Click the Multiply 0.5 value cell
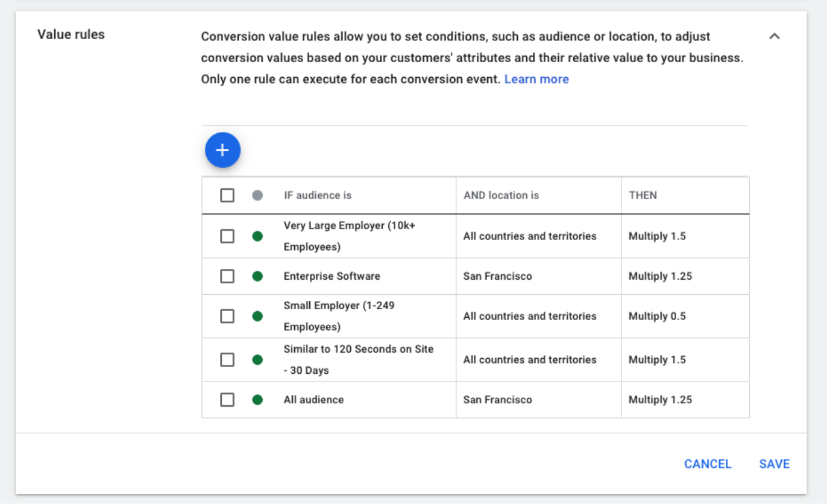The width and height of the screenshot is (827, 504). tap(657, 316)
